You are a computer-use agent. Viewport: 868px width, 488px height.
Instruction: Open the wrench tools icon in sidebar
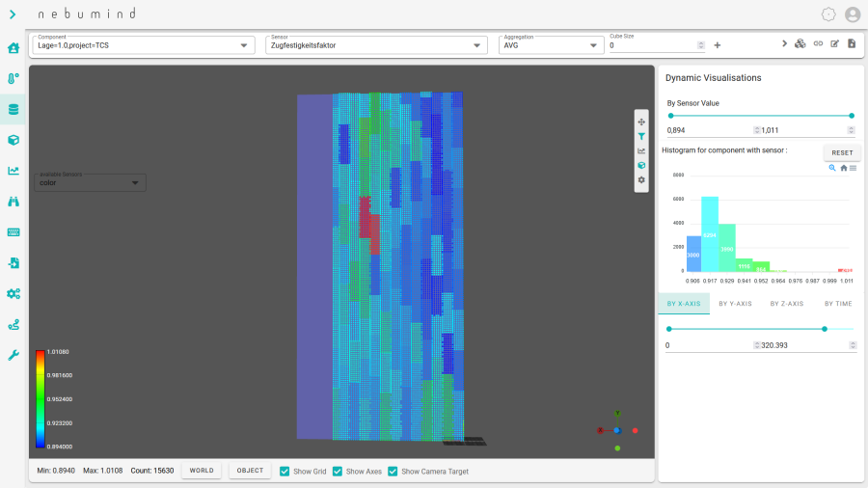pyautogui.click(x=14, y=355)
